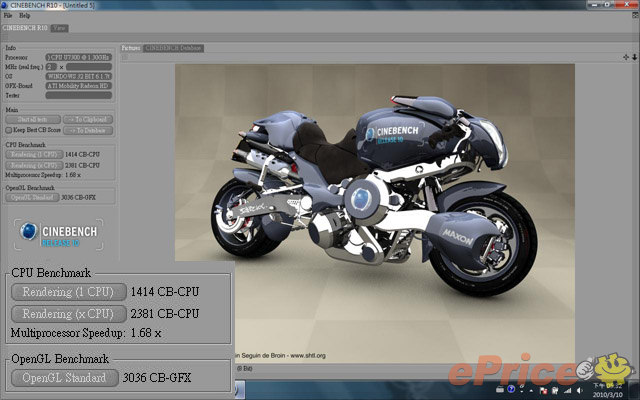Click the network signal bars tray icon
Screen dimensions: 640x400
pyautogui.click(x=568, y=391)
